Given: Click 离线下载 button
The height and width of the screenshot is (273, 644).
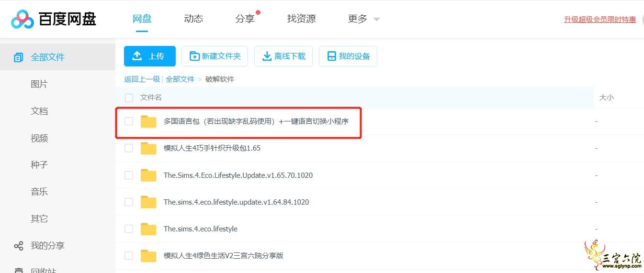Looking at the screenshot, I should point(283,56).
